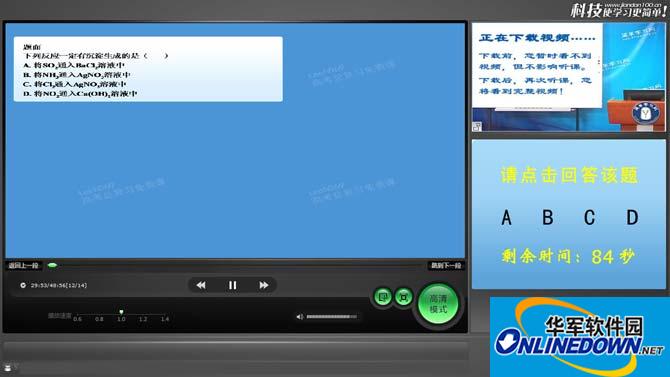Choose answer C in the quiz panel
Viewport: 670px width, 377px height.
coord(590,218)
